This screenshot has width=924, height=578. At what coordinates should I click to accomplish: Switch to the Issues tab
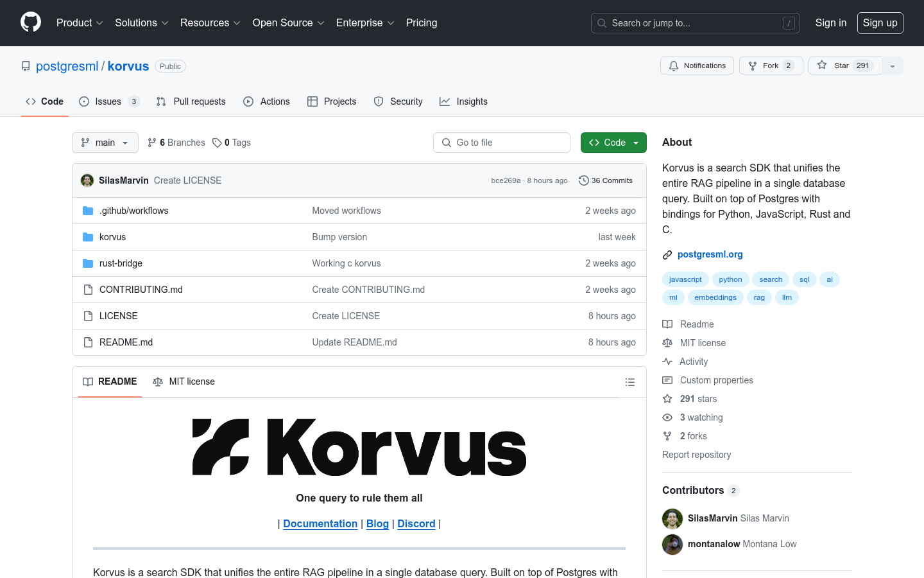pyautogui.click(x=110, y=101)
